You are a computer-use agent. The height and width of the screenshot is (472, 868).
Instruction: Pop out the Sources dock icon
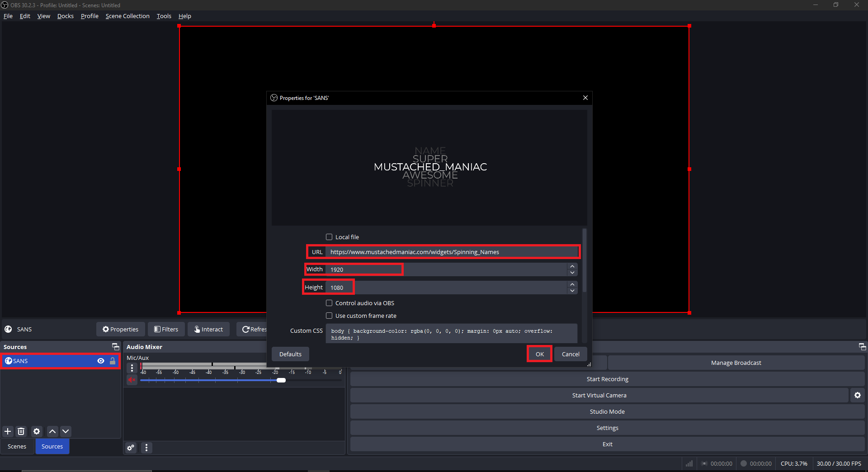click(116, 346)
